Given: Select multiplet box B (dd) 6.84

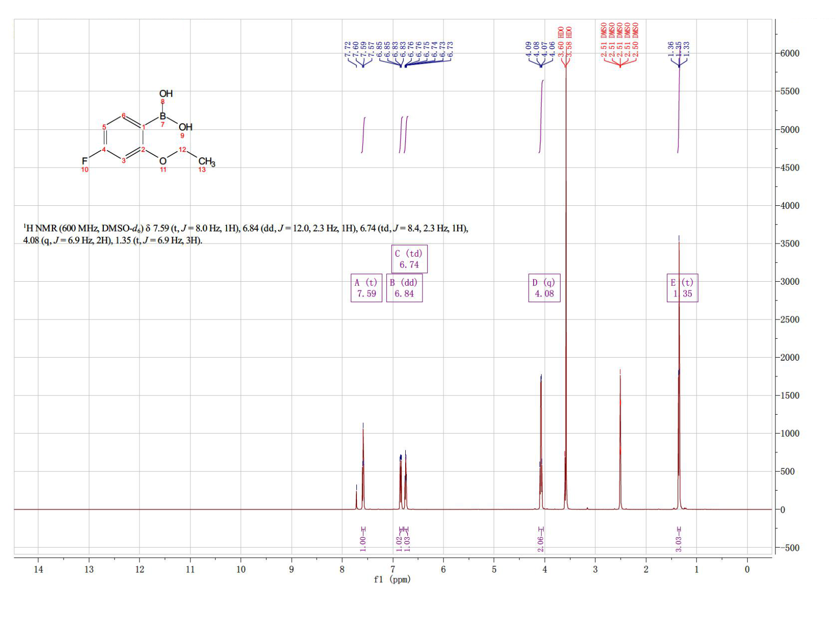Looking at the screenshot, I should coord(404,288).
